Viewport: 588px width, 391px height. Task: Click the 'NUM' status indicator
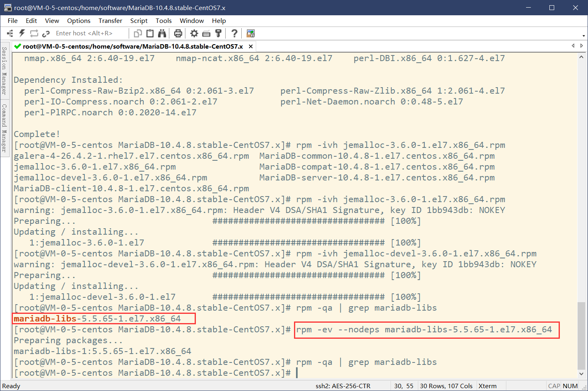coord(570,386)
